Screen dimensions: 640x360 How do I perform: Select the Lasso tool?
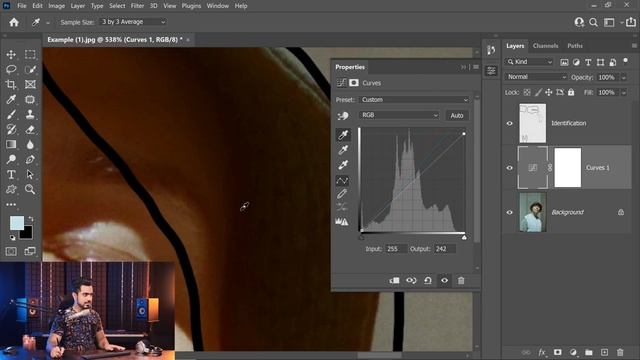tap(11, 69)
